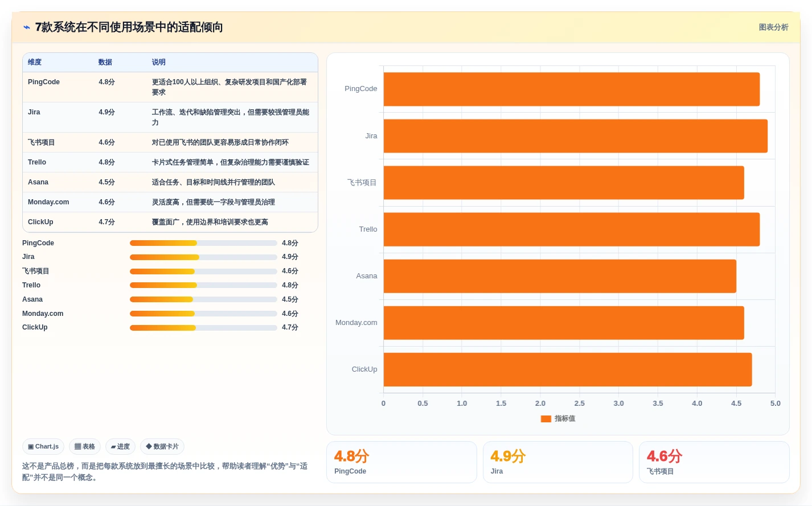
Task: Click the Jira progress bar
Action: click(203, 257)
